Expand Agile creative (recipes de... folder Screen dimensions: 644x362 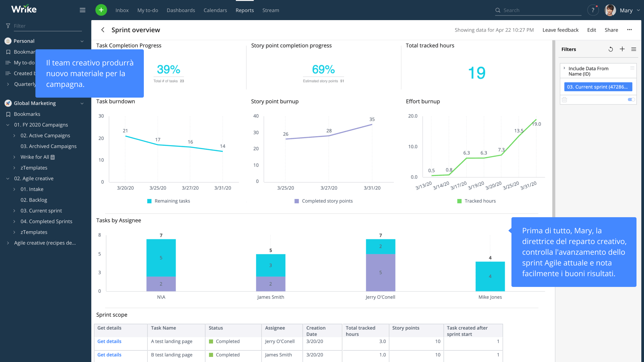(x=8, y=243)
